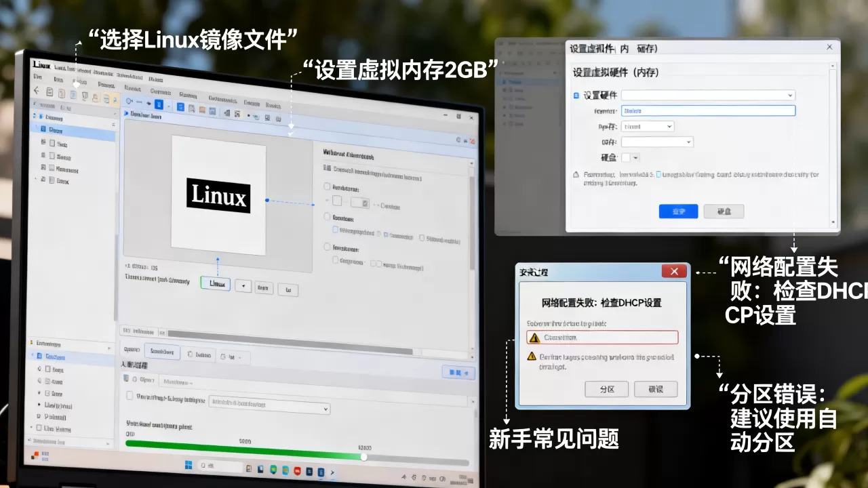Toggle the checkbox before the wide lower dropdown
This screenshot has height=488, width=868.
point(130,395)
